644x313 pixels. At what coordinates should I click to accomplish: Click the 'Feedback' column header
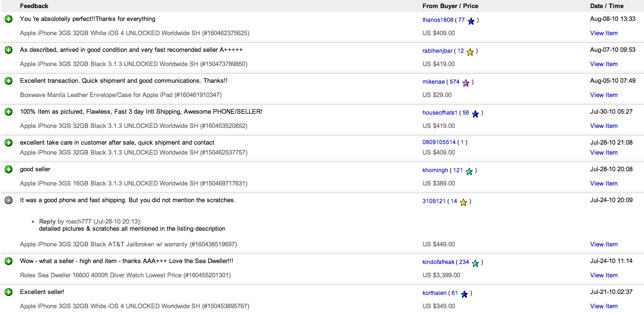(x=34, y=6)
